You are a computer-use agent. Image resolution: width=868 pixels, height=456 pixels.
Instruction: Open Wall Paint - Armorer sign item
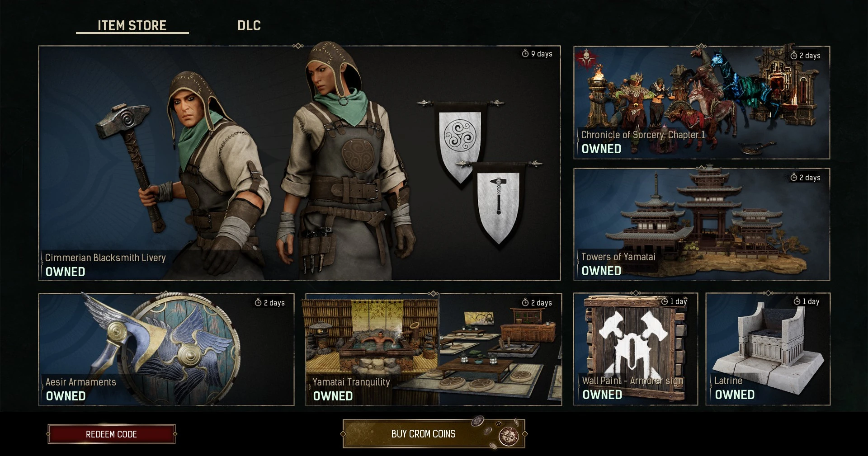tap(636, 349)
